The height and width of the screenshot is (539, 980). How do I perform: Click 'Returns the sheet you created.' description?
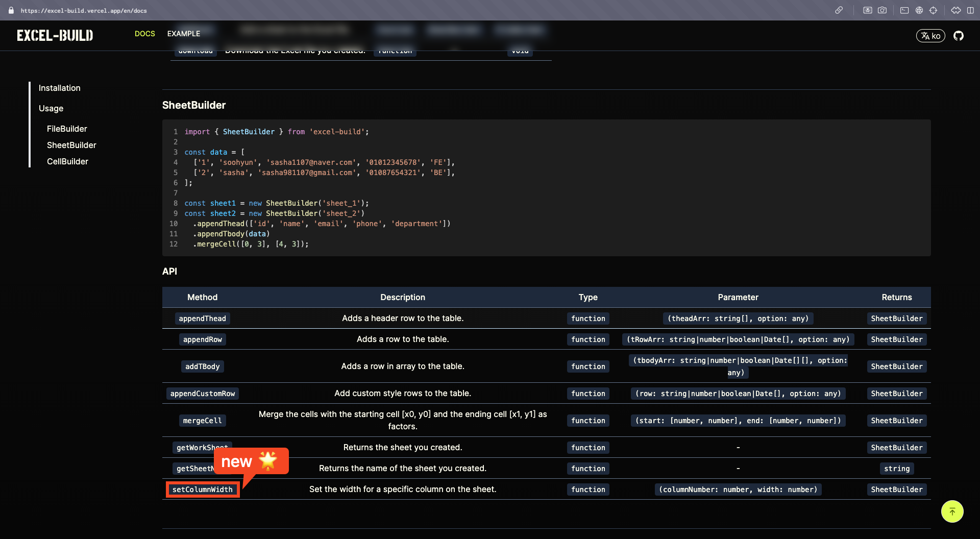tap(403, 447)
